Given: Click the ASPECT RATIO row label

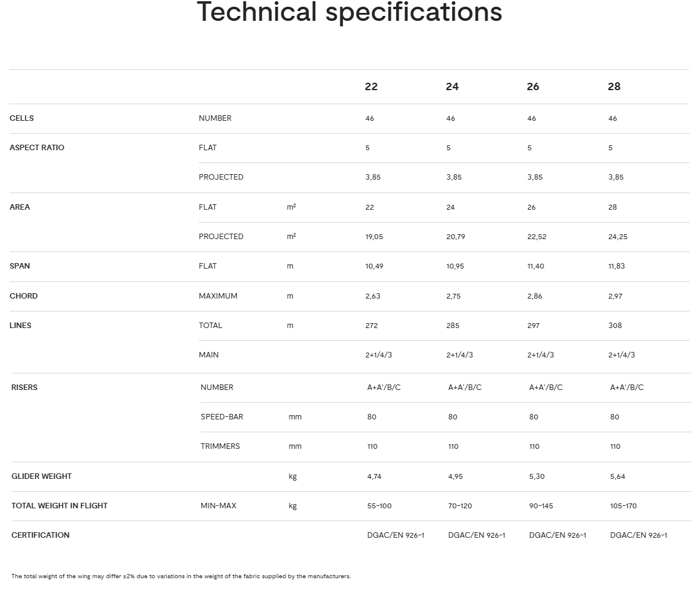Looking at the screenshot, I should [37, 148].
